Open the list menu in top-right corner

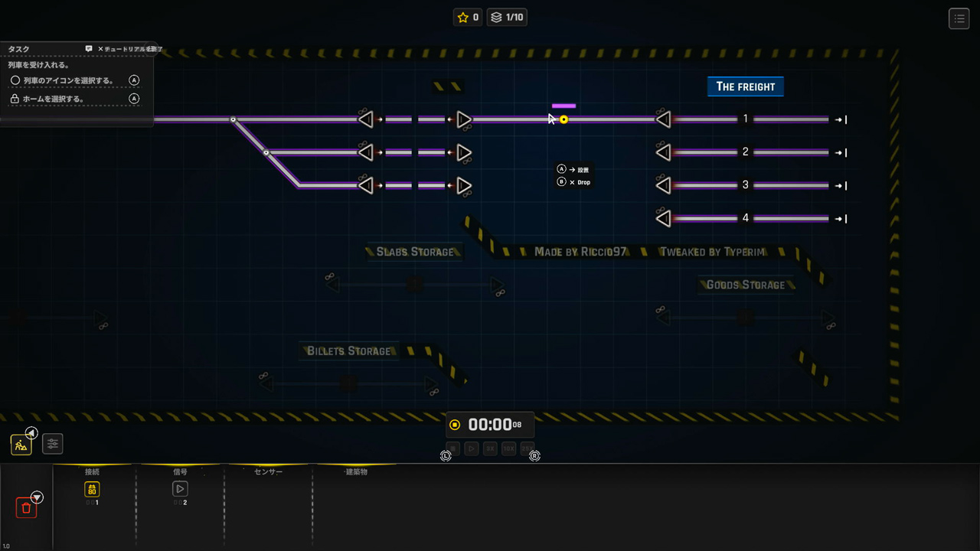point(959,18)
